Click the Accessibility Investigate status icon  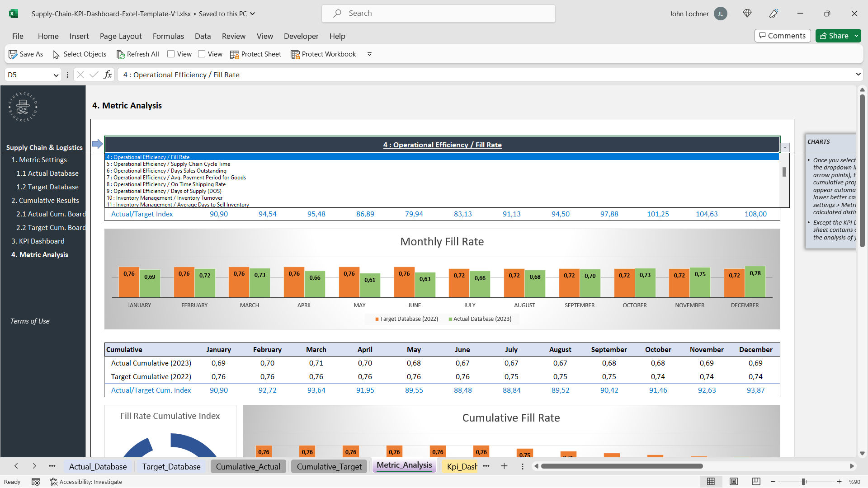(53, 482)
